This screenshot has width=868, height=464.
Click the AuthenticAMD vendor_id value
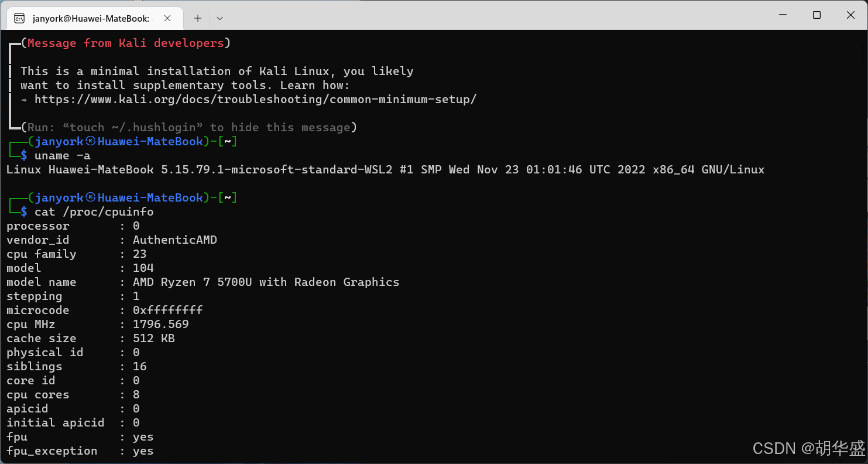coord(174,240)
